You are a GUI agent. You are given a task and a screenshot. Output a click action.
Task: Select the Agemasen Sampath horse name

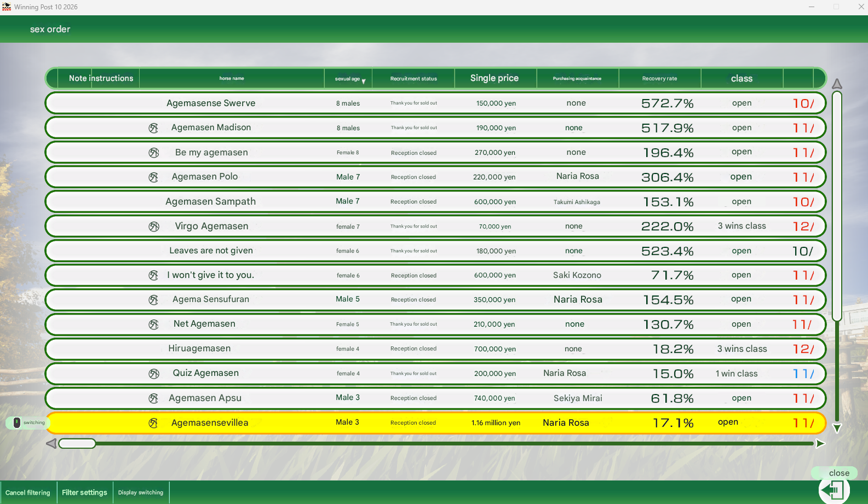pos(211,201)
